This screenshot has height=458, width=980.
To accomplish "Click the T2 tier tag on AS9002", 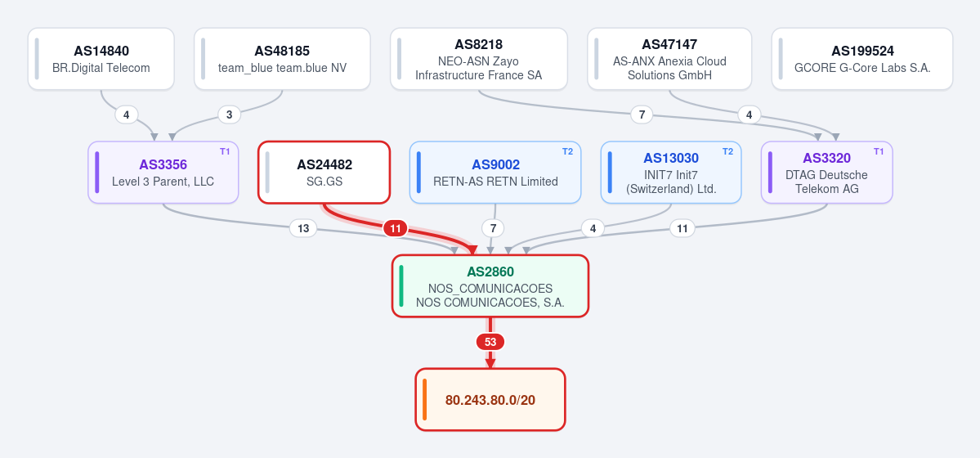I will [x=567, y=151].
